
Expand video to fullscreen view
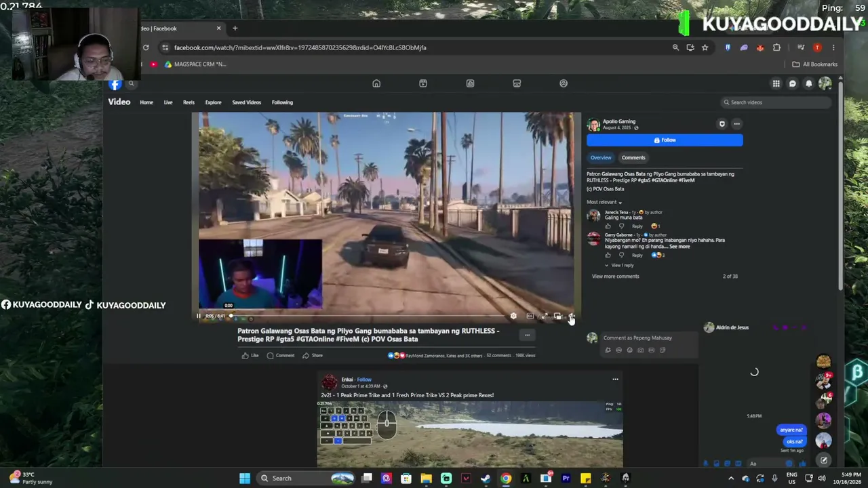[x=544, y=316]
